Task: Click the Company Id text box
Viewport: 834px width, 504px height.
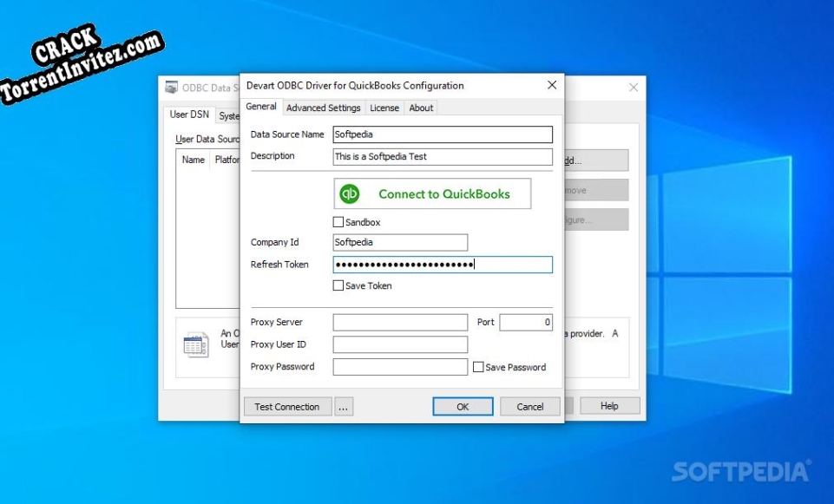Action: 399,242
